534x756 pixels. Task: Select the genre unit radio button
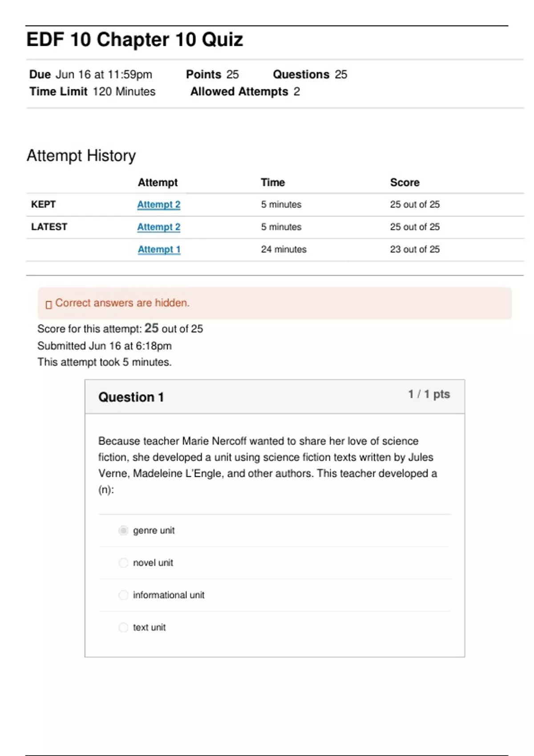(x=123, y=531)
